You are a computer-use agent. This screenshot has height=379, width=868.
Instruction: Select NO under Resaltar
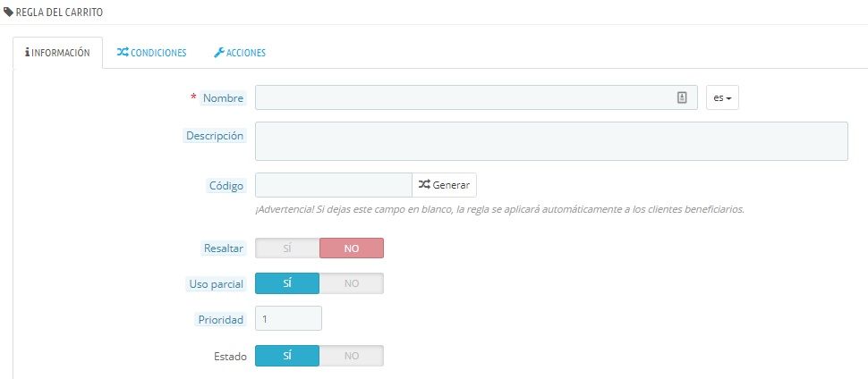pyautogui.click(x=352, y=248)
